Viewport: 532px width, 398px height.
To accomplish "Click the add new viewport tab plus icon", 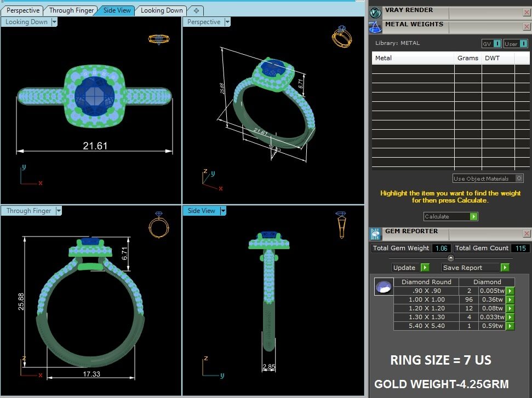I will 196,10.
